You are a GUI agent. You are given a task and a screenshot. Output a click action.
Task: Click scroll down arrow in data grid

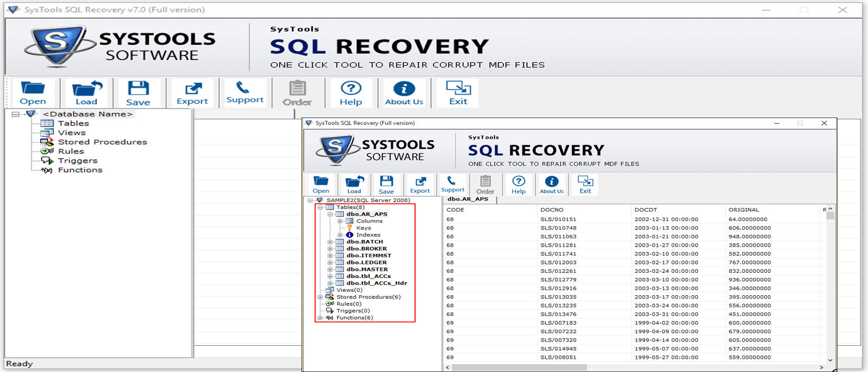(830, 361)
